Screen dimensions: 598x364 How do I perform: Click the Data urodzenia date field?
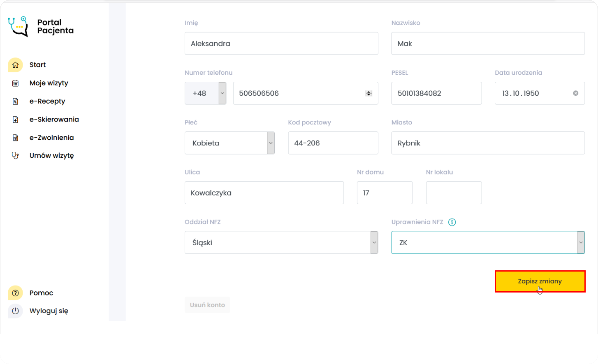[x=540, y=93]
